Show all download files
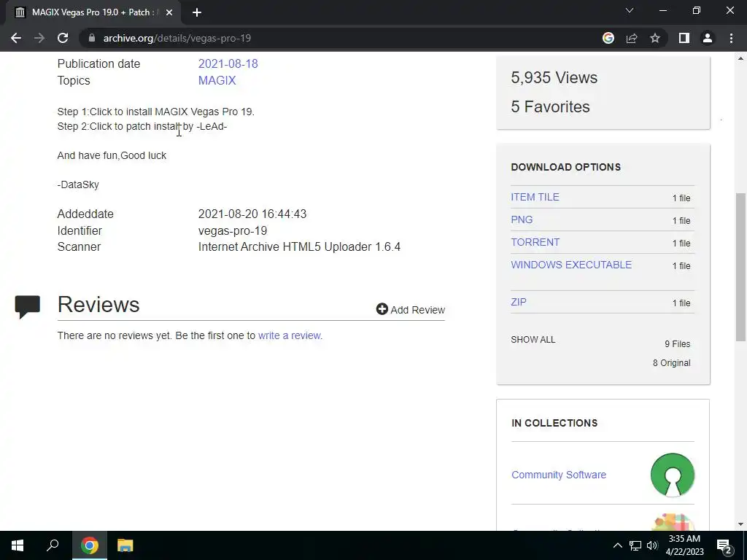747x560 pixels. pos(533,340)
